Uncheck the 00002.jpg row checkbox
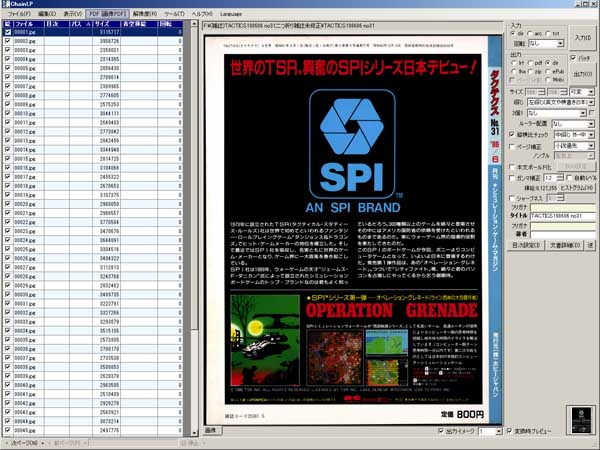Viewport: 600px width, 450px height. pyautogui.click(x=8, y=41)
